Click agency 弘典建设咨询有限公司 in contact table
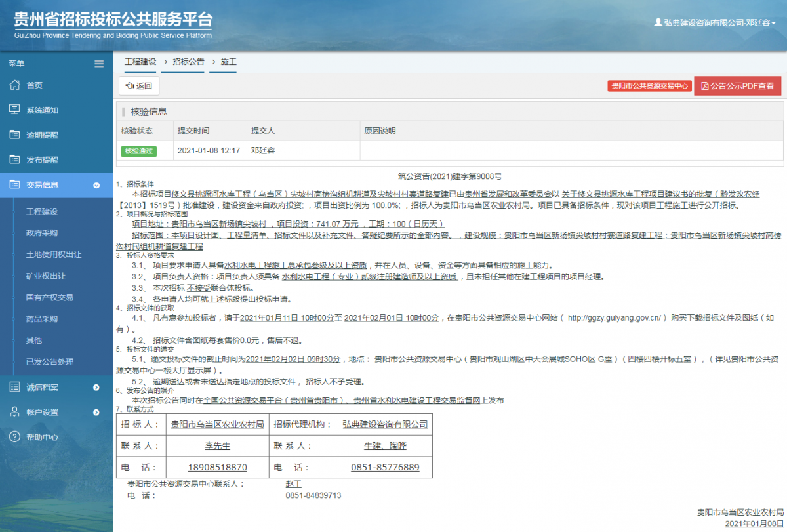The width and height of the screenshot is (787, 532). (385, 424)
